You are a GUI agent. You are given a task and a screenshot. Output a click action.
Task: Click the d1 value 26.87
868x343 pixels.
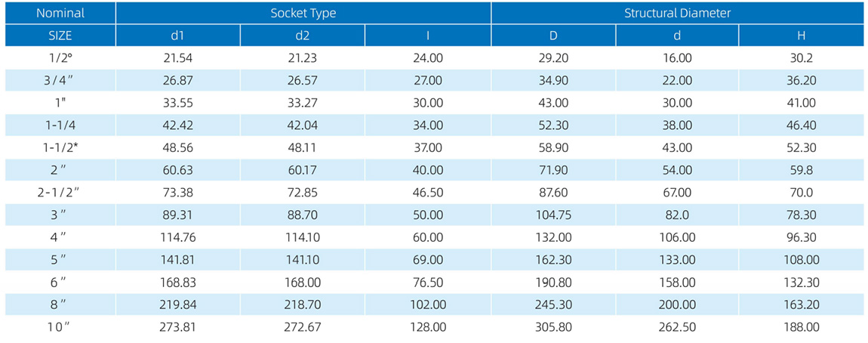coord(178,80)
